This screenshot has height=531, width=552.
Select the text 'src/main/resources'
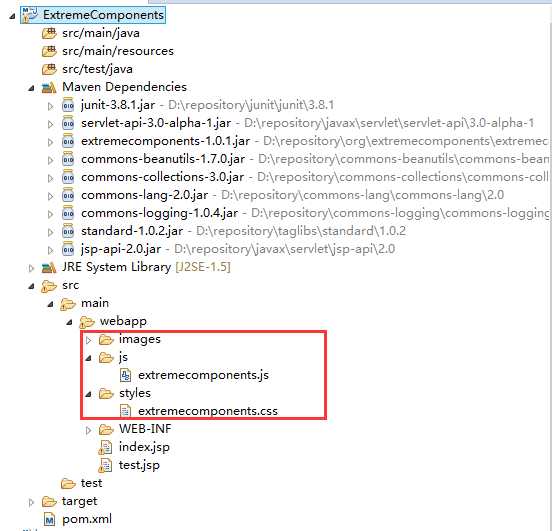click(x=118, y=51)
